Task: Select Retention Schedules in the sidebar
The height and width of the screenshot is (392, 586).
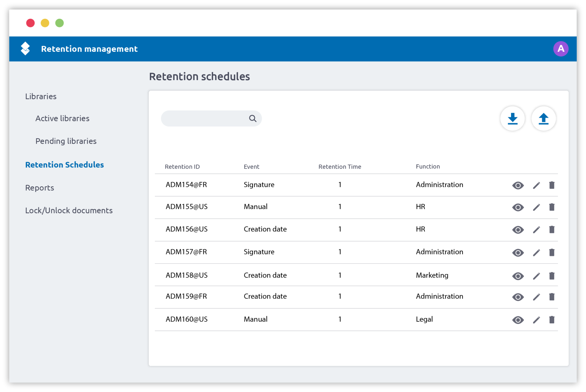Action: (64, 165)
